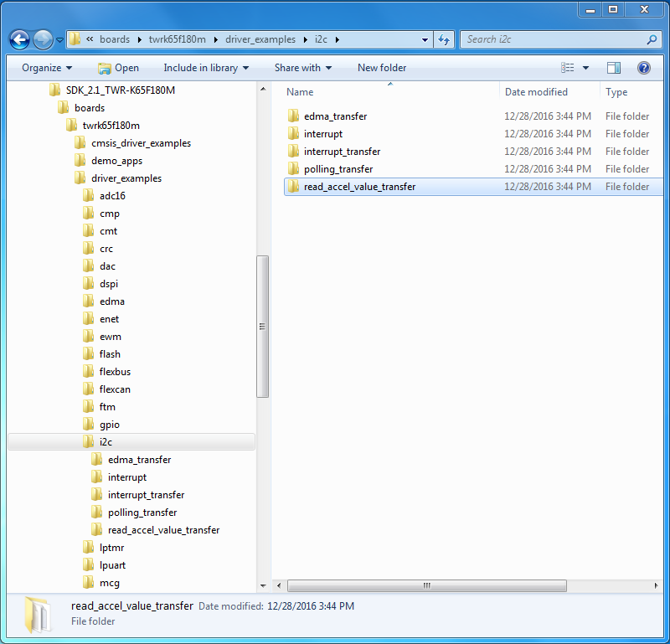Click the navigation pane vertical scrollbar thumb
This screenshot has height=644, width=670.
[263, 327]
